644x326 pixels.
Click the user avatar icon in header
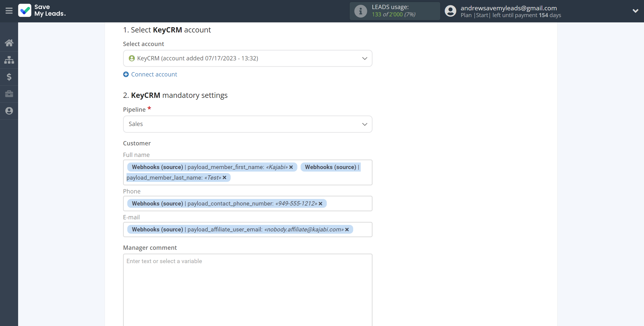451,11
